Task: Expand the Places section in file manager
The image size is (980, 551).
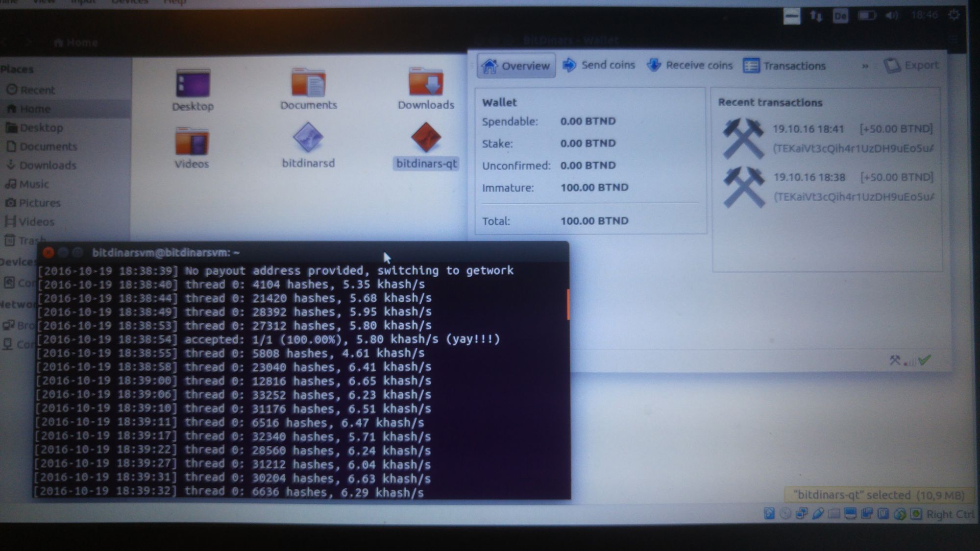Action: (17, 69)
